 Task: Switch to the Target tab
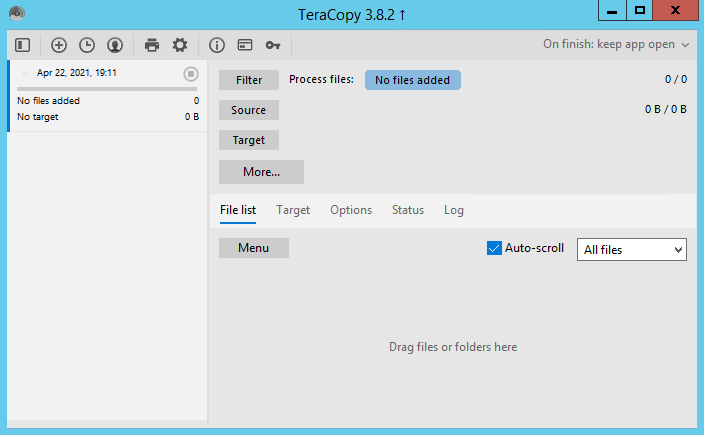[x=293, y=210]
